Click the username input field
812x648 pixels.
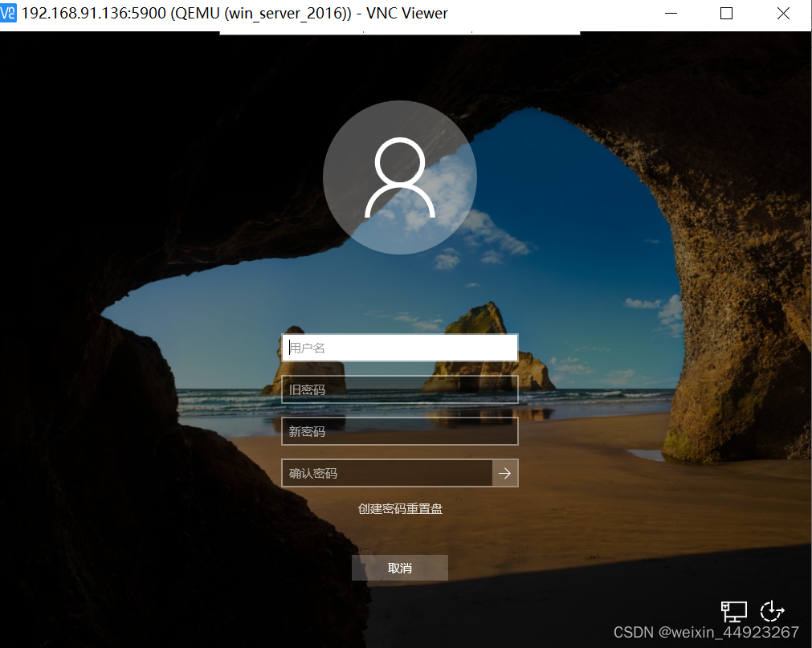coord(399,348)
